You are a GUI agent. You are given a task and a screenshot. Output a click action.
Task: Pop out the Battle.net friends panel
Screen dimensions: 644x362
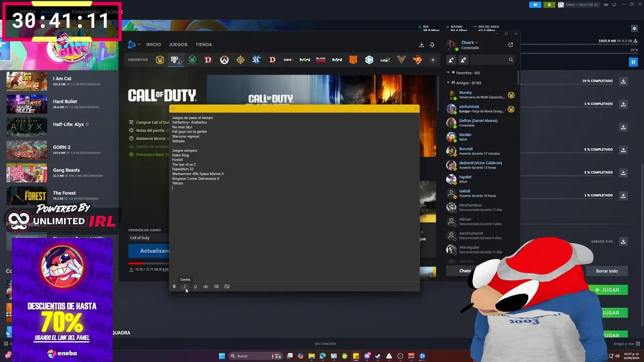click(511, 45)
